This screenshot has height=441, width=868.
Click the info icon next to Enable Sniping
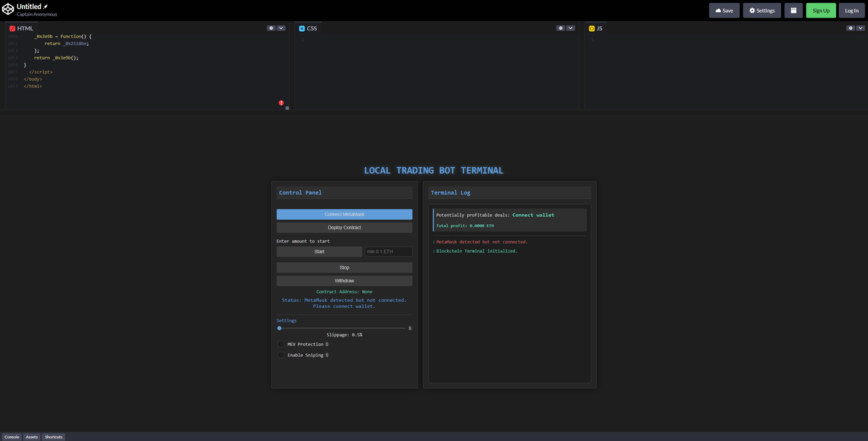[x=327, y=355]
